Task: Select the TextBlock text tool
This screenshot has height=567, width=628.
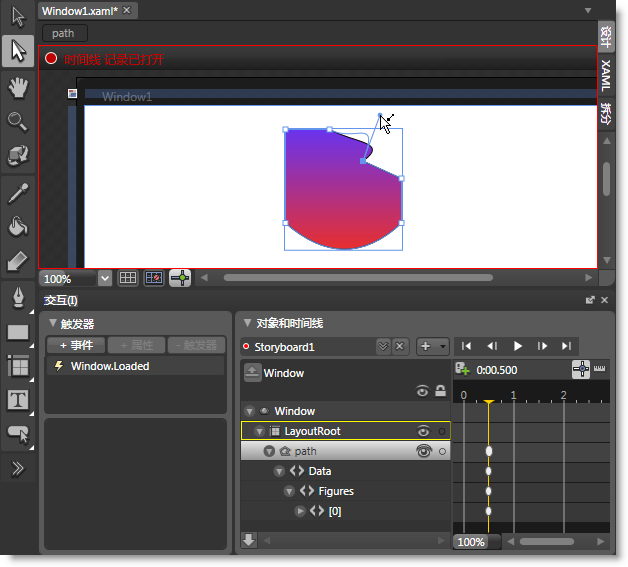Action: click(17, 400)
